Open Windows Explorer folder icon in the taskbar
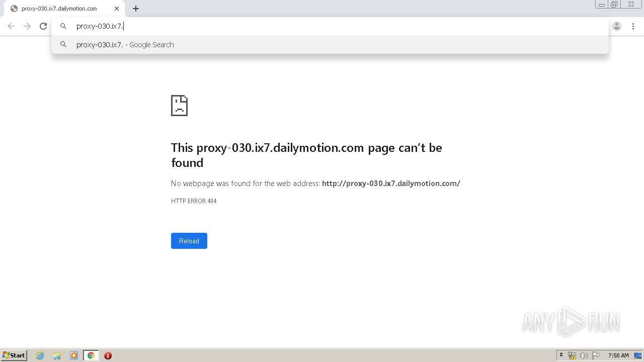644x362 pixels. 57,355
